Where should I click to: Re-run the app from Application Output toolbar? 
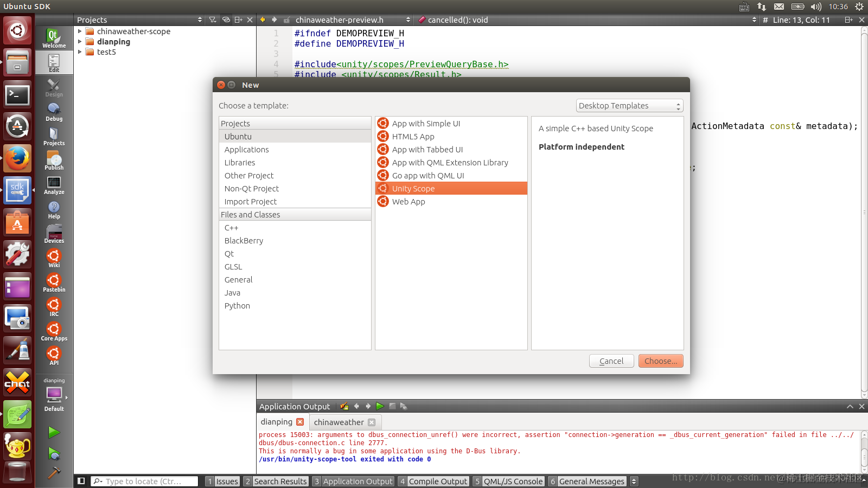[x=380, y=406]
